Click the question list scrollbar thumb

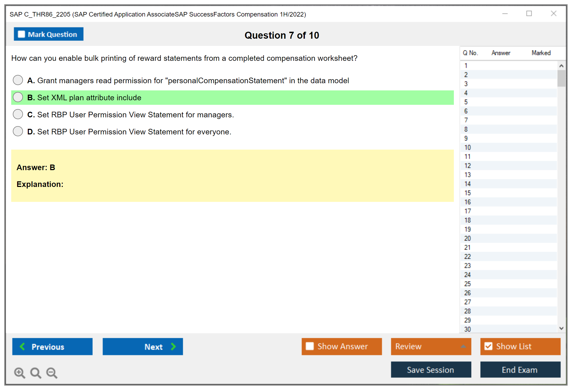[x=561, y=78]
